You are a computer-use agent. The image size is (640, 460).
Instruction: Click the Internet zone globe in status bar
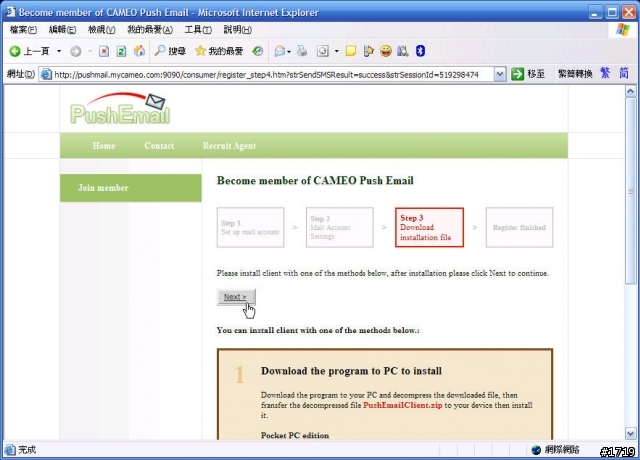tap(536, 450)
